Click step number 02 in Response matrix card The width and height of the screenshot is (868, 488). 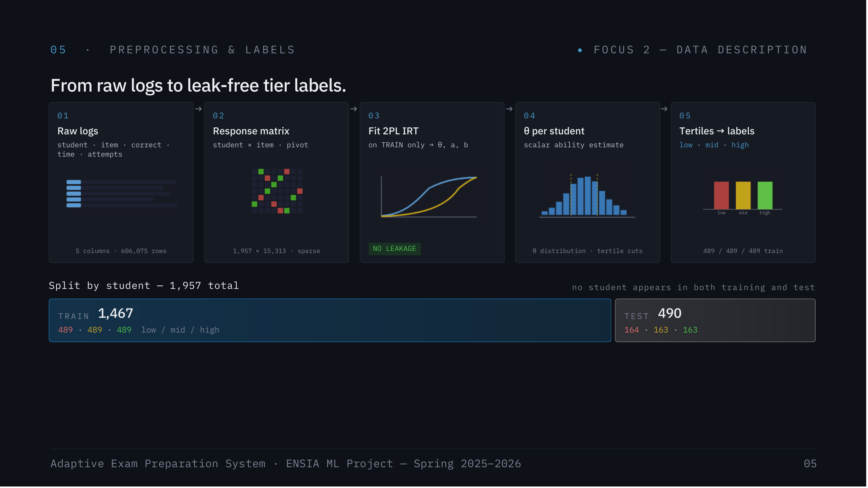[x=219, y=116]
